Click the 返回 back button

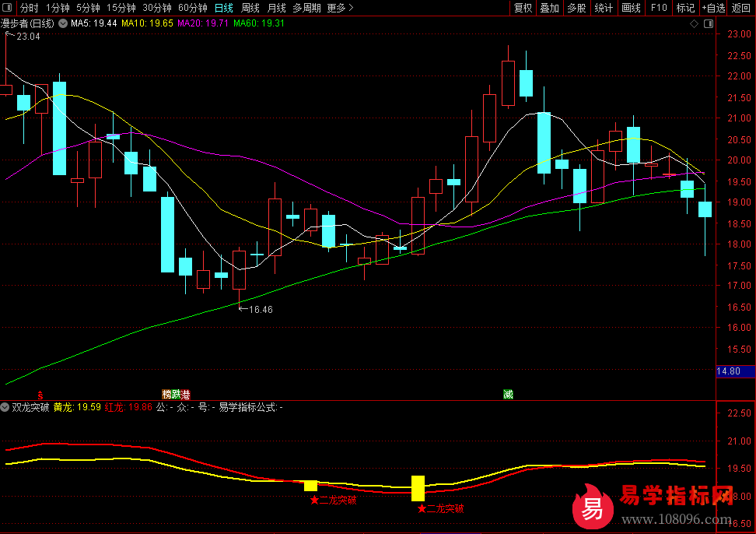(x=741, y=8)
